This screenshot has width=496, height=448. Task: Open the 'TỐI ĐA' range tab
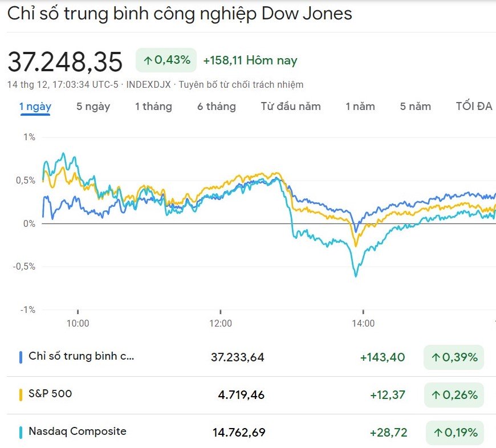coord(473,106)
